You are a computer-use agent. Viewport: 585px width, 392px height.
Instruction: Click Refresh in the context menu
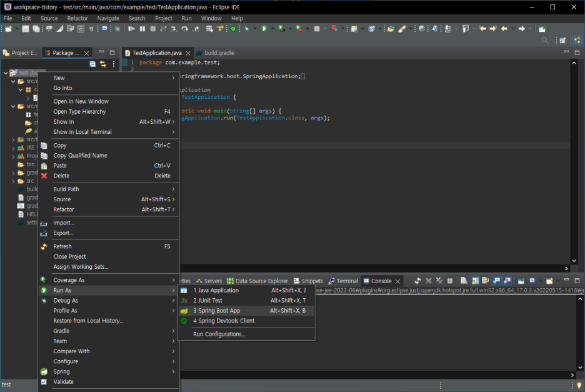pos(109,246)
